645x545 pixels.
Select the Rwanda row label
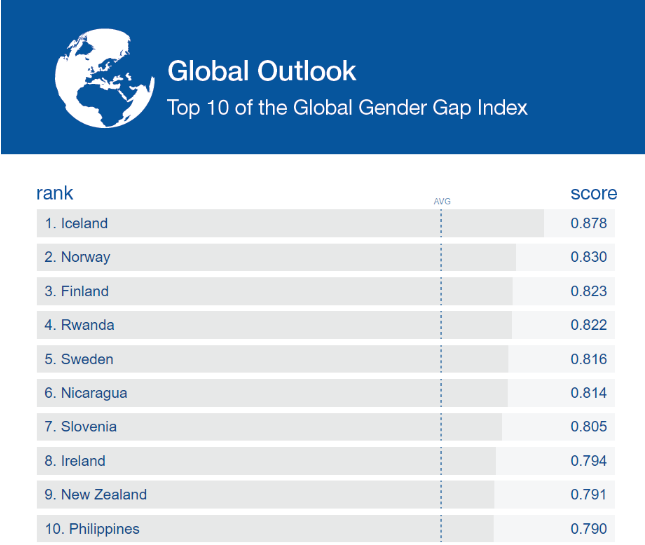point(79,325)
